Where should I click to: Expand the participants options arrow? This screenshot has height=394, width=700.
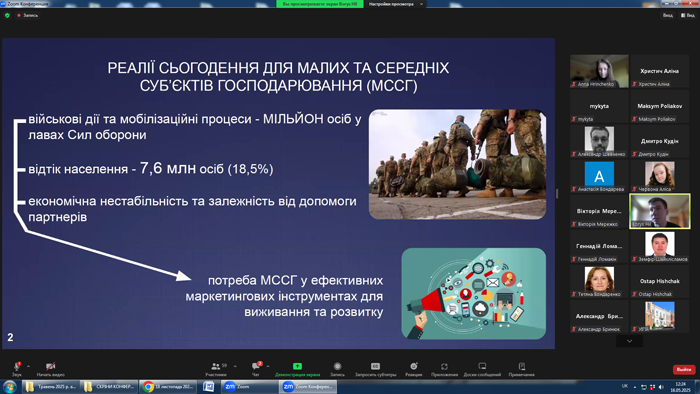pyautogui.click(x=235, y=366)
